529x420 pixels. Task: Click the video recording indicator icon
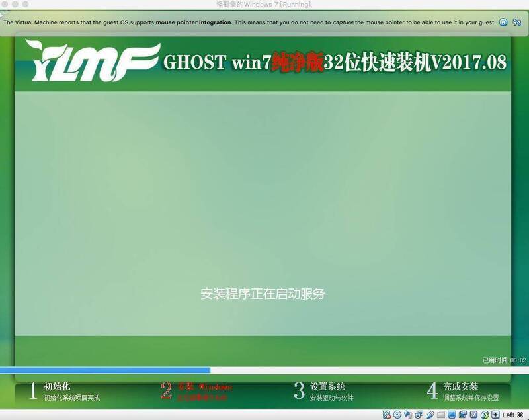[x=462, y=415]
